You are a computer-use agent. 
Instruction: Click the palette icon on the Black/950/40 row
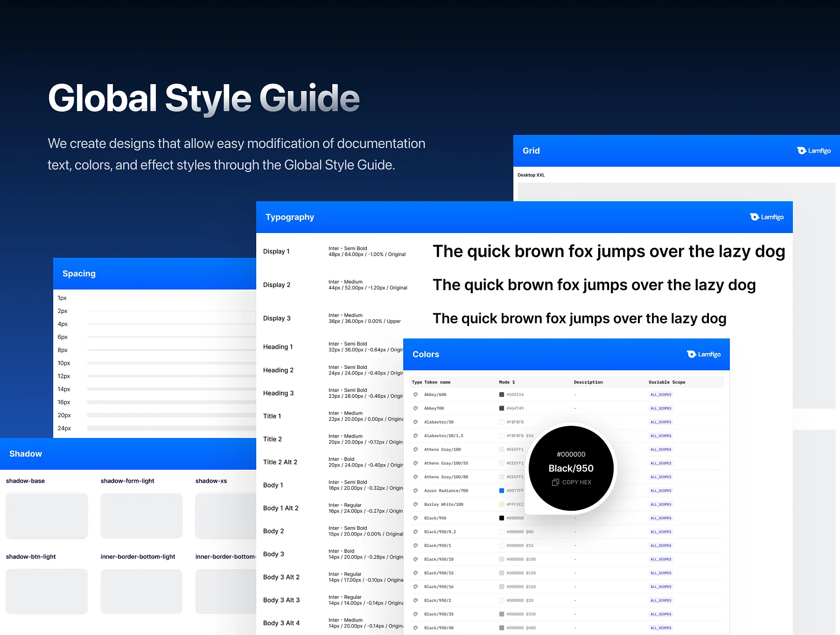(415, 628)
